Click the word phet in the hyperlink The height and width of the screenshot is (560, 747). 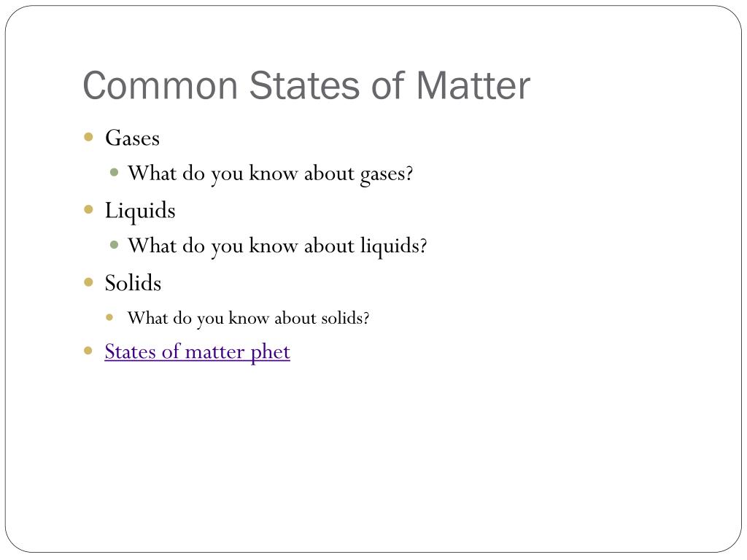[270, 354]
